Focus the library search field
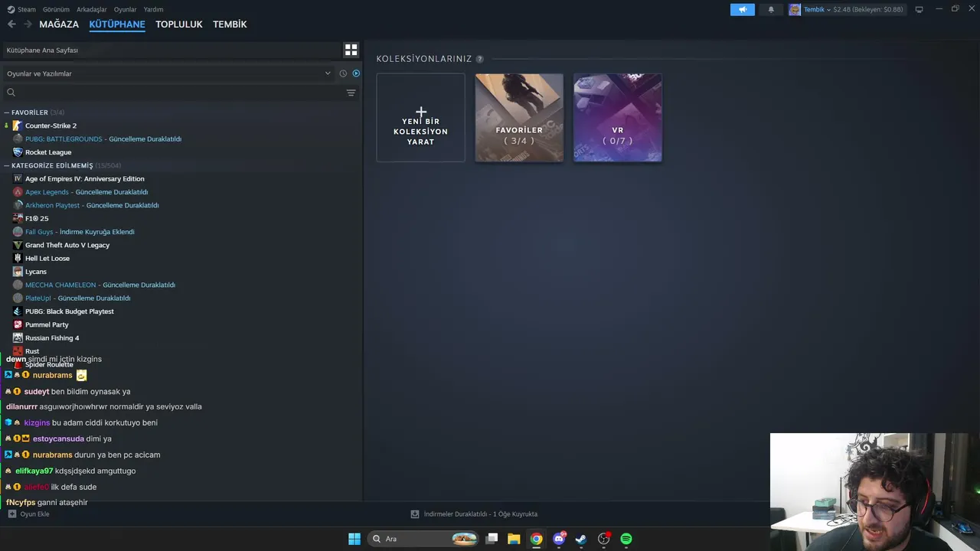 (175, 93)
